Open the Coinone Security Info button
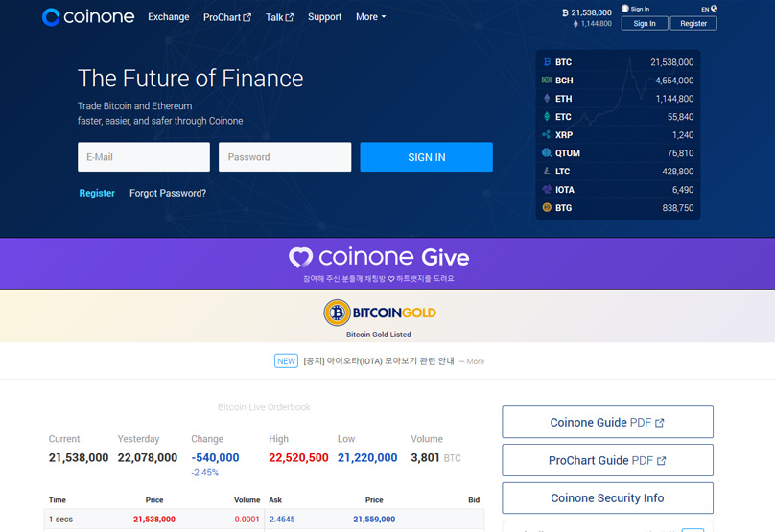This screenshot has height=532, width=775. tap(607, 497)
